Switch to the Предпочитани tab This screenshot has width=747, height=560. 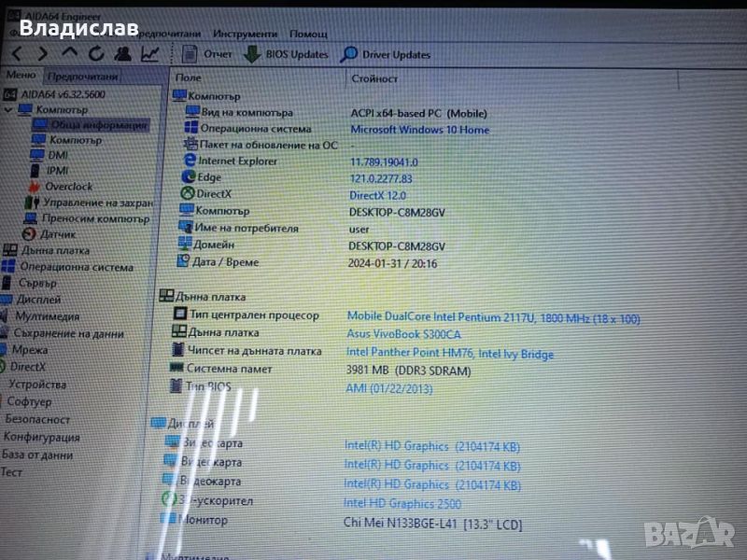pos(82,77)
